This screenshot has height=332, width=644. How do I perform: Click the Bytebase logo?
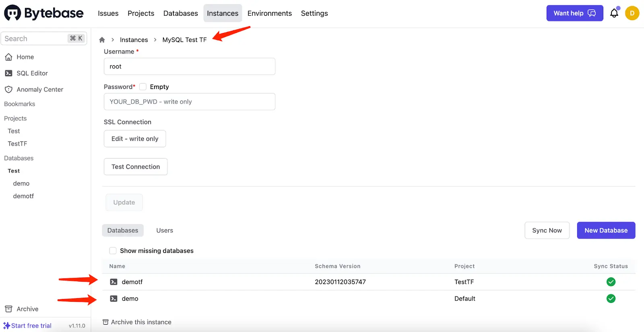click(44, 13)
